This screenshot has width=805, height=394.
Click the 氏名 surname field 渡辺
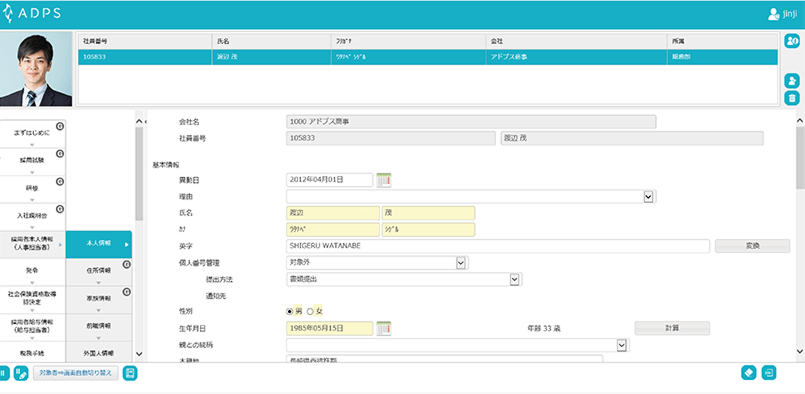tap(333, 213)
